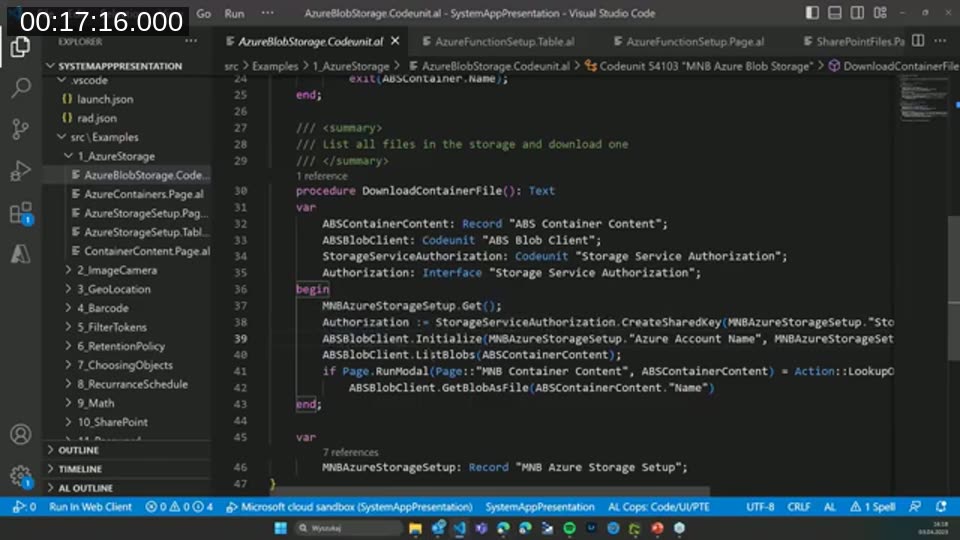This screenshot has width=960, height=540.
Task: Change UTF-8 file encoding
Action: (x=760, y=507)
